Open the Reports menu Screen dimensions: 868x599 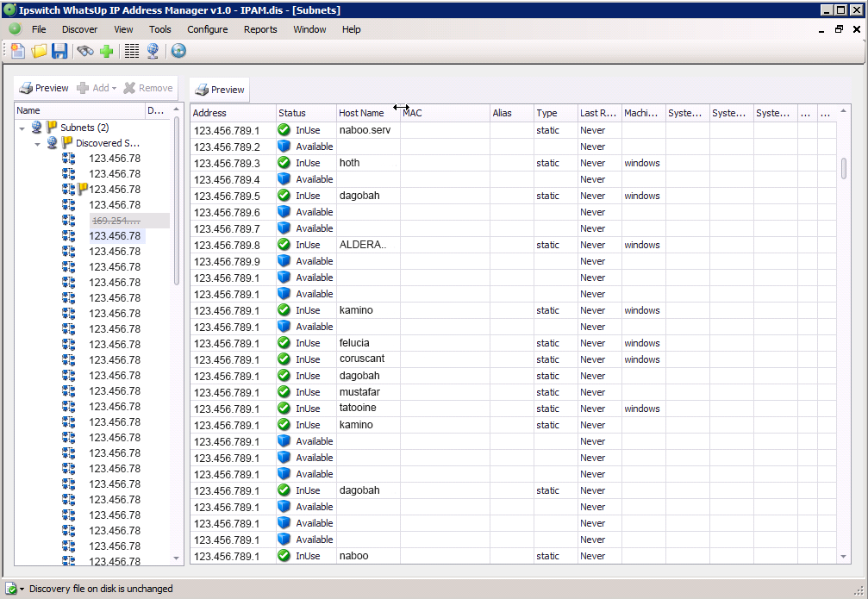click(x=260, y=29)
